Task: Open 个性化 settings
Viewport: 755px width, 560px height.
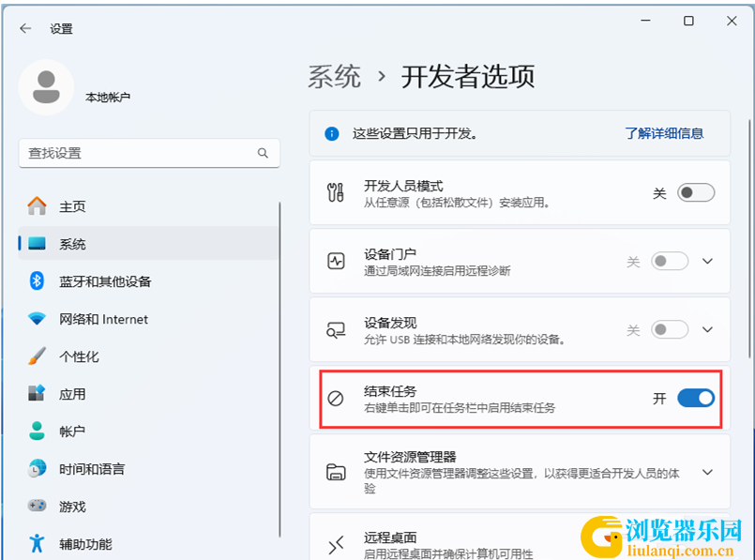Action: point(148,356)
